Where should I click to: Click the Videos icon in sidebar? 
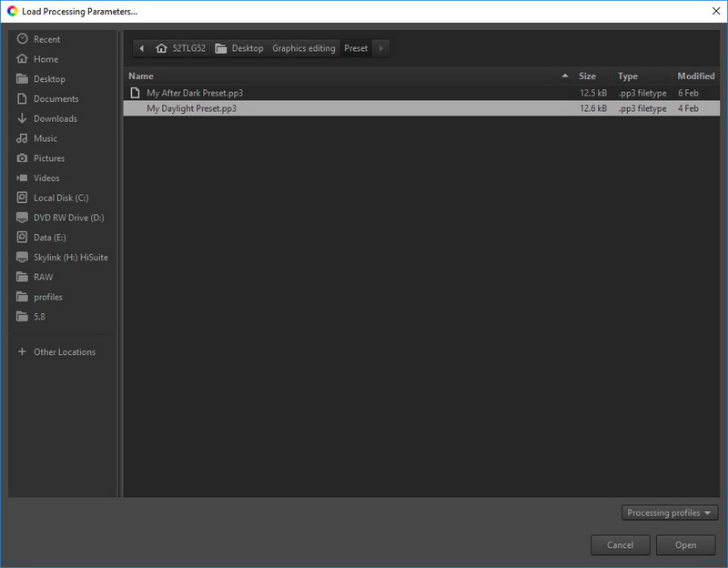[x=23, y=178]
